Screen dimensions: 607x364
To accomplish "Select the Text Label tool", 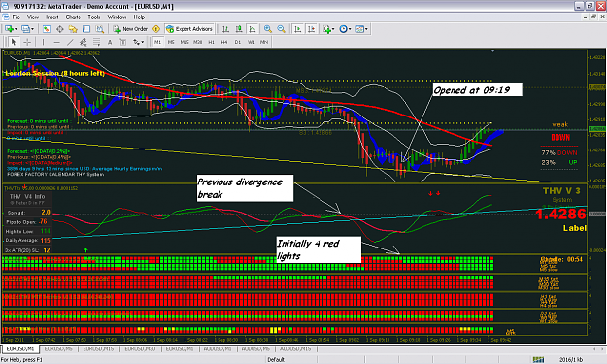I will point(122,42).
